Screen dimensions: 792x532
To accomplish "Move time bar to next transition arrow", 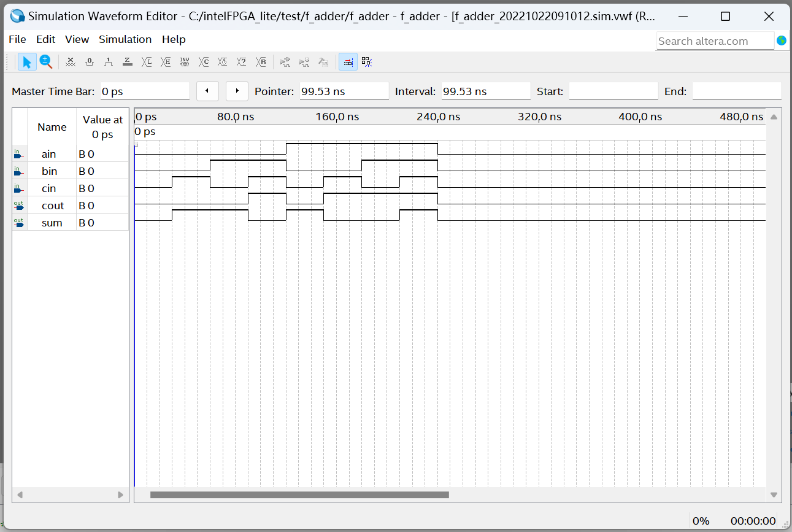I will pyautogui.click(x=237, y=91).
